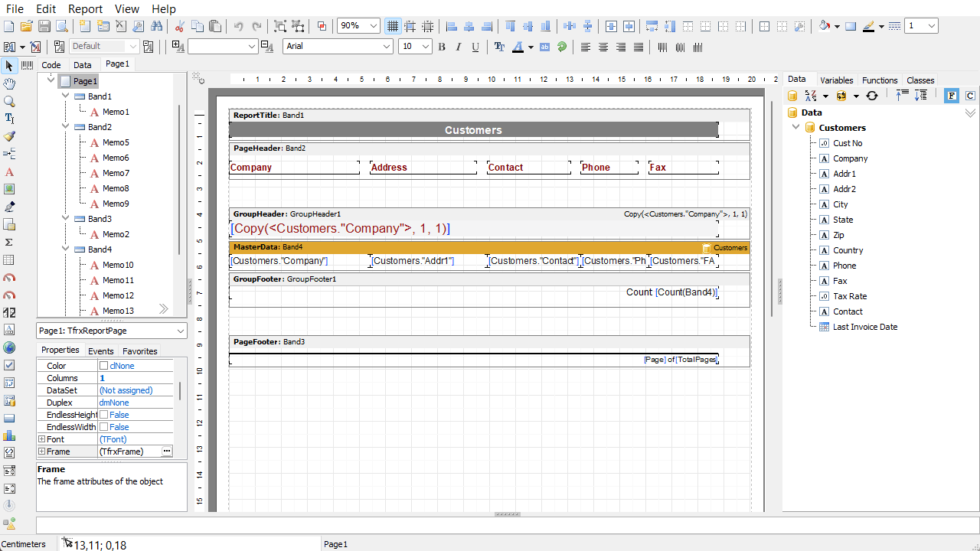The height and width of the screenshot is (551, 980).
Task: Toggle Align to Grid button
Action: pyautogui.click(x=410, y=26)
